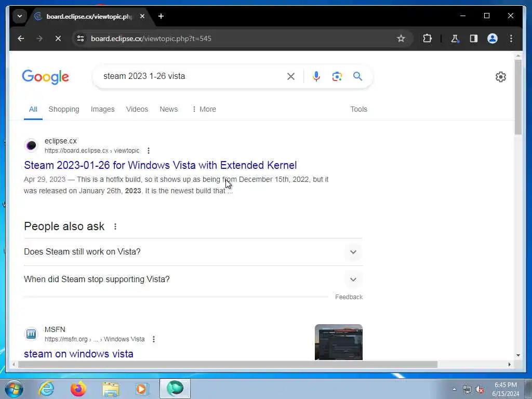Open browser extensions puzzle icon
This screenshot has width=532, height=399.
(427, 38)
